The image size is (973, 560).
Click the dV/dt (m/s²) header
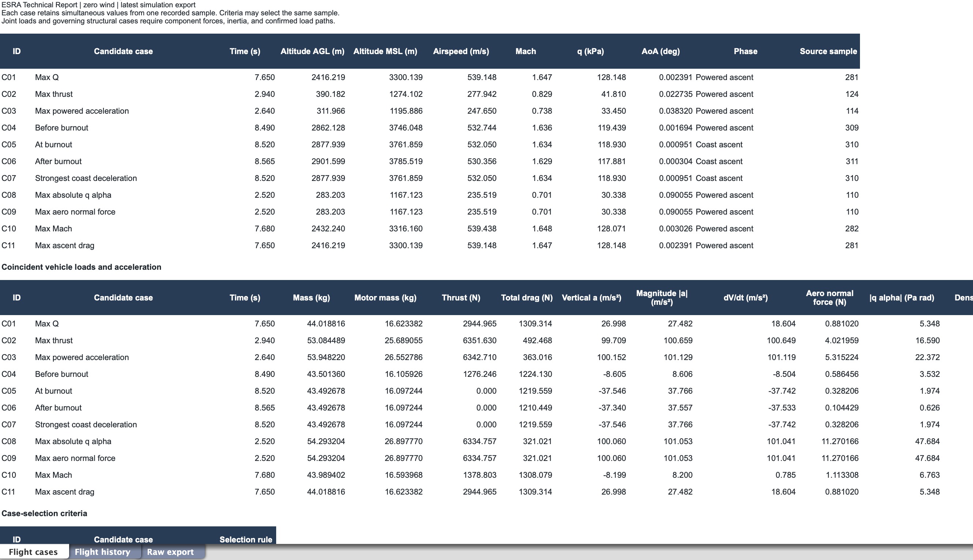tap(745, 297)
